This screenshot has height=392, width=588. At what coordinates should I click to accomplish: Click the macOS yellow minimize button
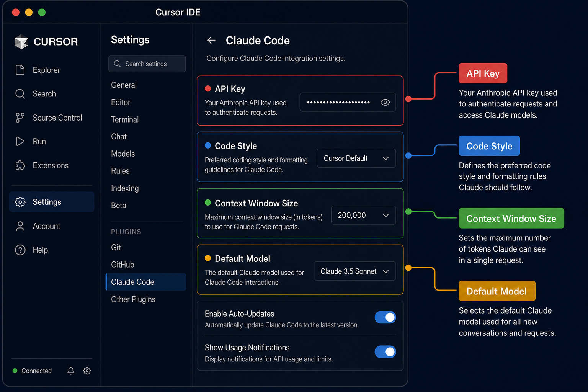29,12
